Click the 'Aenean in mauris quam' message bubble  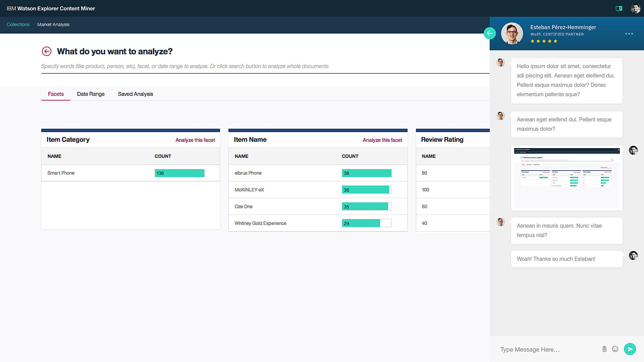[567, 231]
